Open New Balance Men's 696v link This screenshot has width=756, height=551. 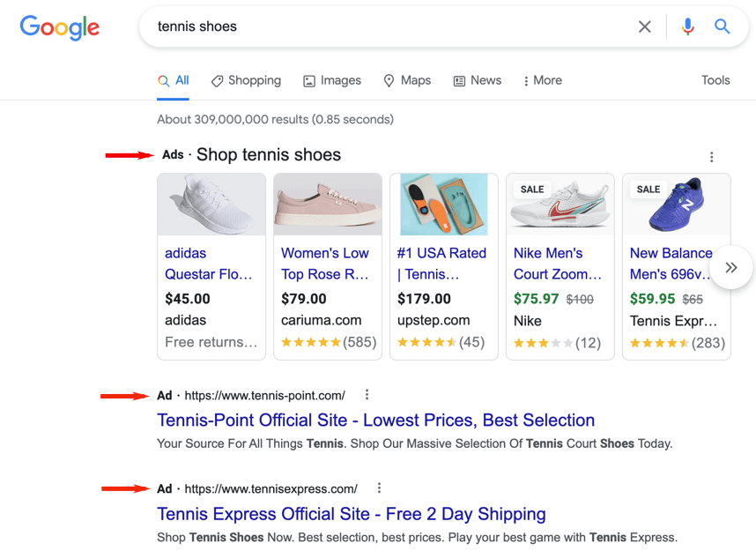pyautogui.click(x=671, y=264)
